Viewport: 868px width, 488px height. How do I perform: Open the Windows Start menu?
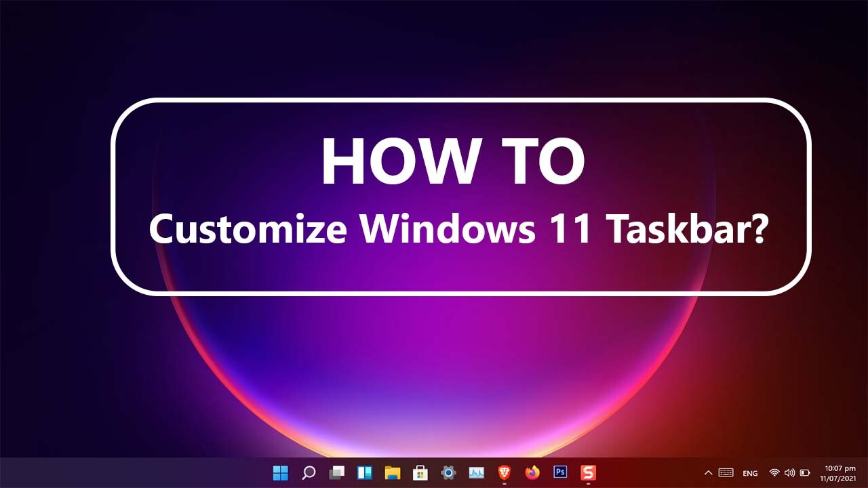281,472
